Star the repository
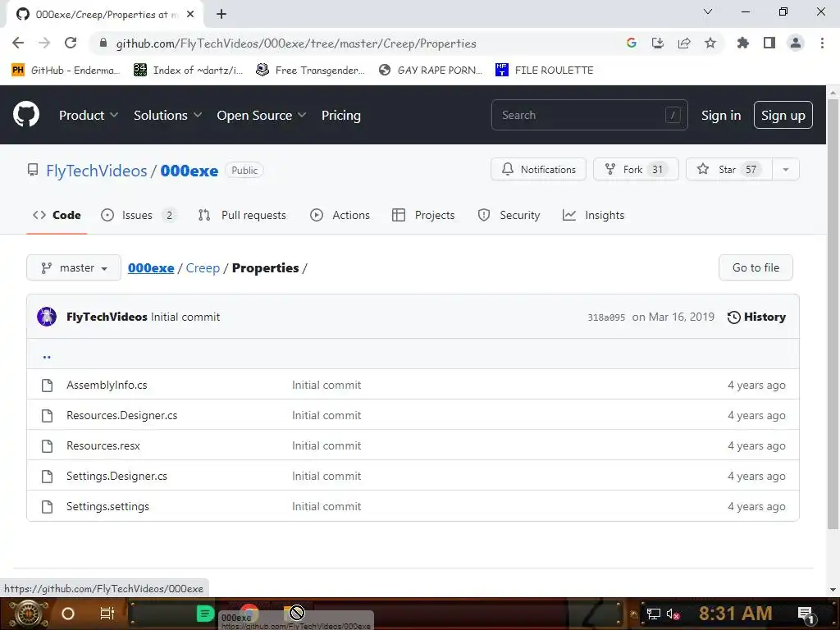This screenshot has height=630, width=840. (729, 169)
